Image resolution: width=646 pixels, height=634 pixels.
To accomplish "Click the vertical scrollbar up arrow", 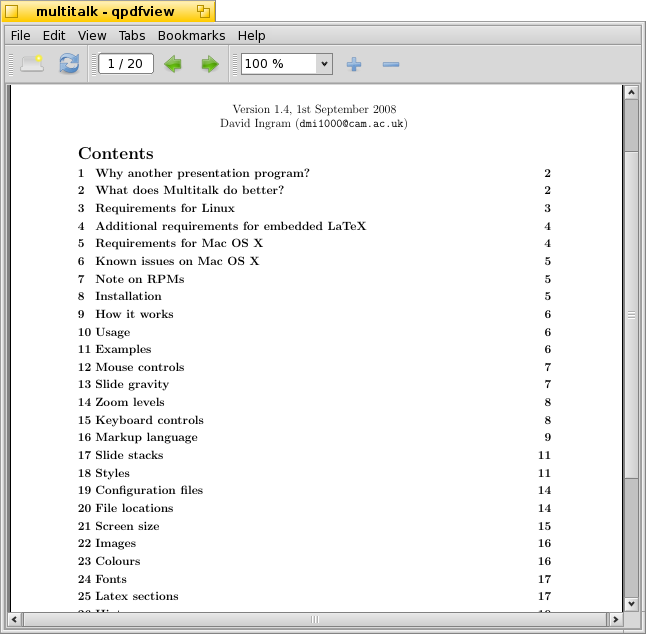I will 631,92.
